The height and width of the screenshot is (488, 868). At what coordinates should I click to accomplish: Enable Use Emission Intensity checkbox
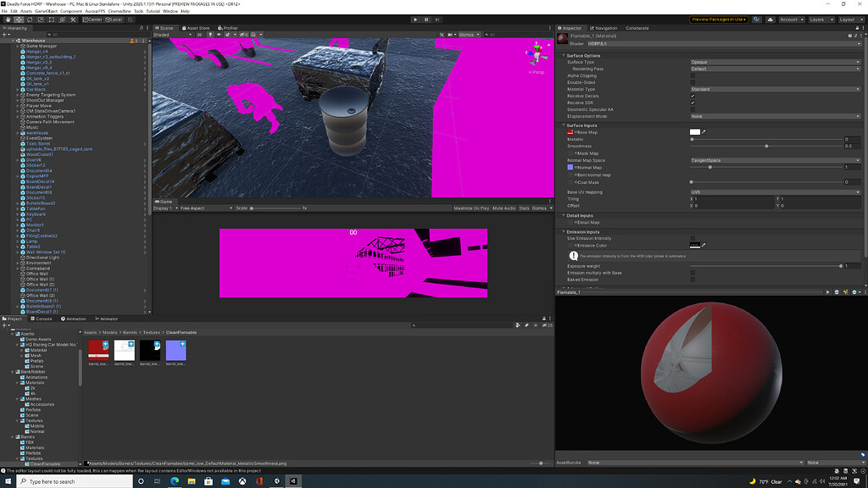pyautogui.click(x=694, y=238)
